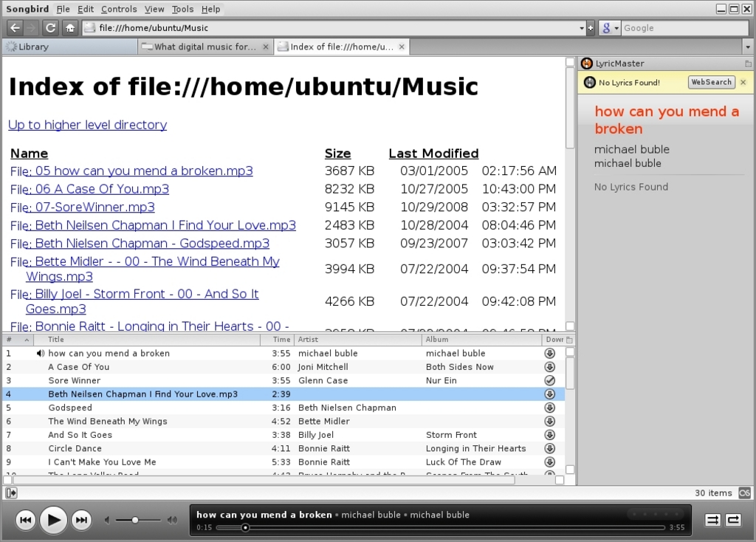Toggle shuffle playback mode
Screen dimensions: 756x542
coord(712,520)
